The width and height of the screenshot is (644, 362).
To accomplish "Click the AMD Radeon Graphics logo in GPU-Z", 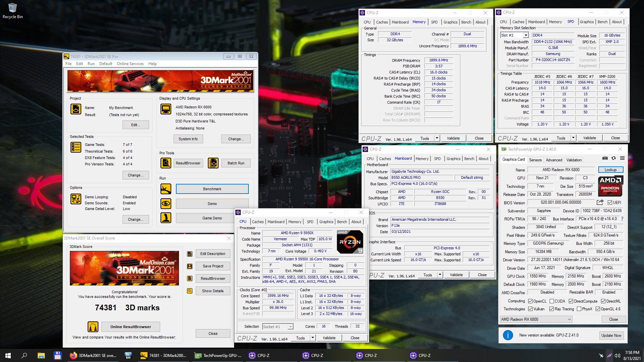I will point(610,186).
